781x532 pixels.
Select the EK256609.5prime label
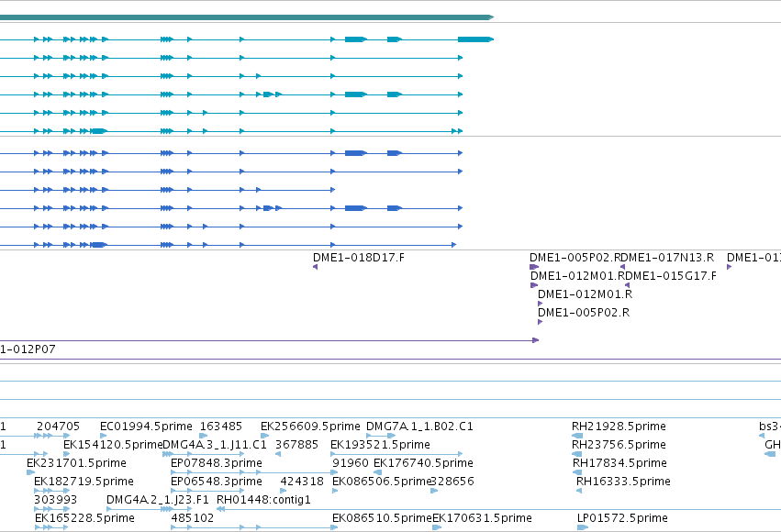point(310,427)
